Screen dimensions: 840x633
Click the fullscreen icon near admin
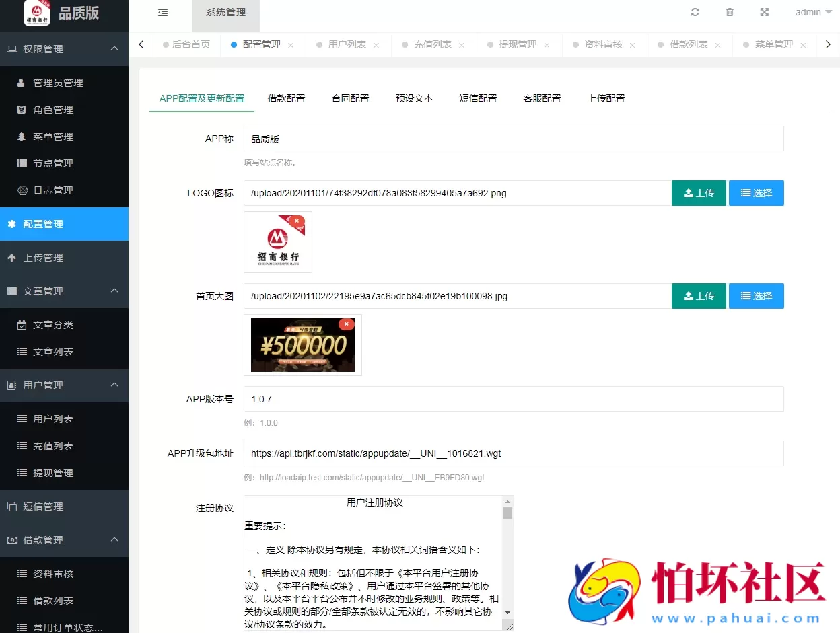coord(763,12)
